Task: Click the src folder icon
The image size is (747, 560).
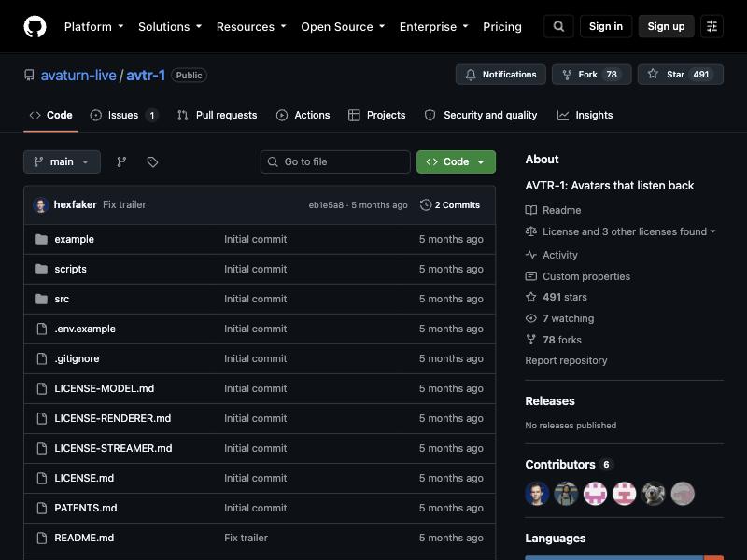Action: (x=41, y=299)
